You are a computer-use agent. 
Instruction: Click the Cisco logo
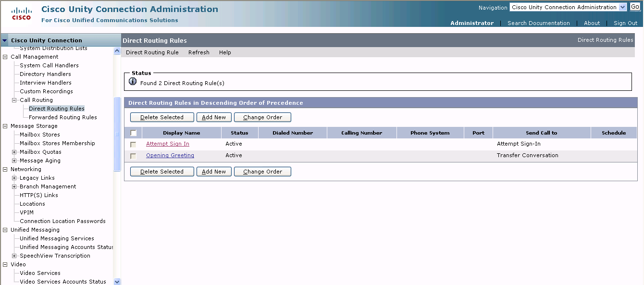click(x=21, y=13)
